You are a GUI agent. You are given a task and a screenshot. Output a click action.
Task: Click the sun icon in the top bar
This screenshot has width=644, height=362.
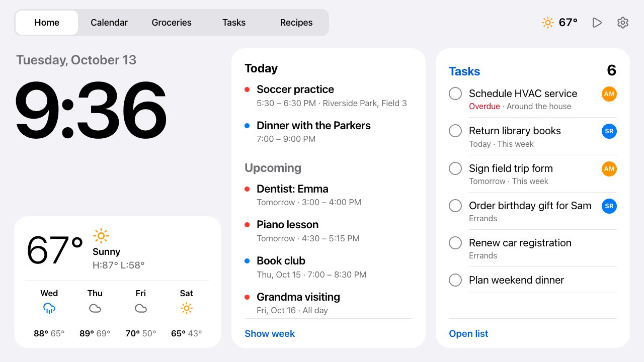548,23
